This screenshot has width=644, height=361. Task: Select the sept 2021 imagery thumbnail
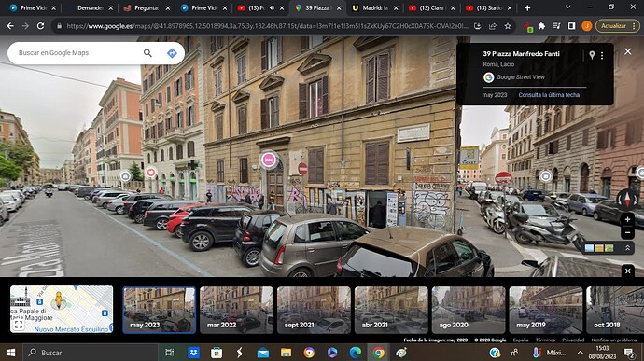point(314,310)
